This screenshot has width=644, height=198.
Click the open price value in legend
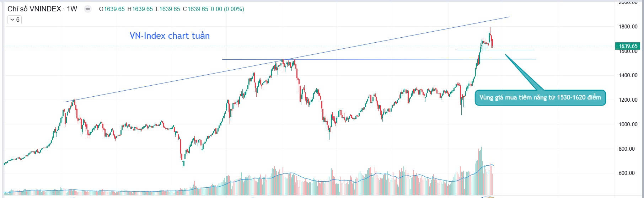114,9
